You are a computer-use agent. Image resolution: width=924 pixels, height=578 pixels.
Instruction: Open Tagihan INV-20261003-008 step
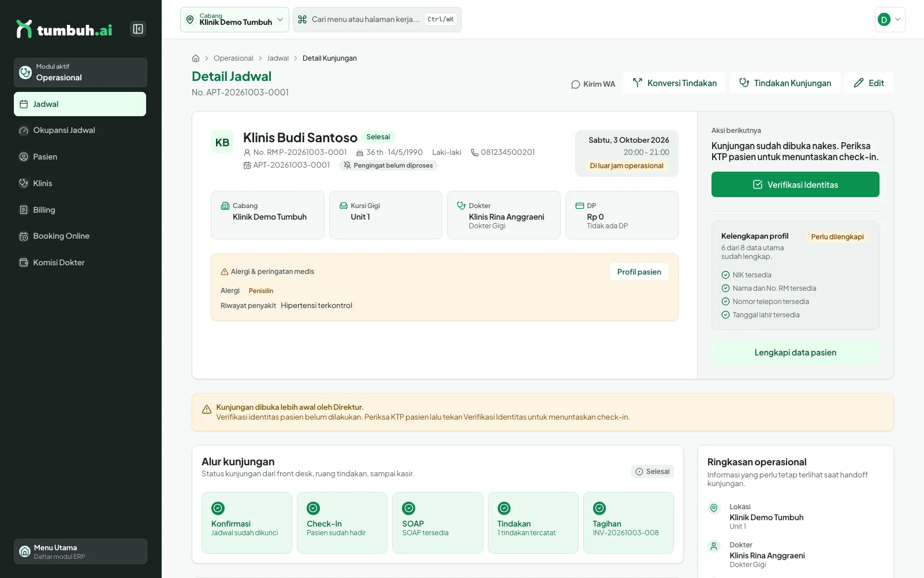click(x=628, y=523)
